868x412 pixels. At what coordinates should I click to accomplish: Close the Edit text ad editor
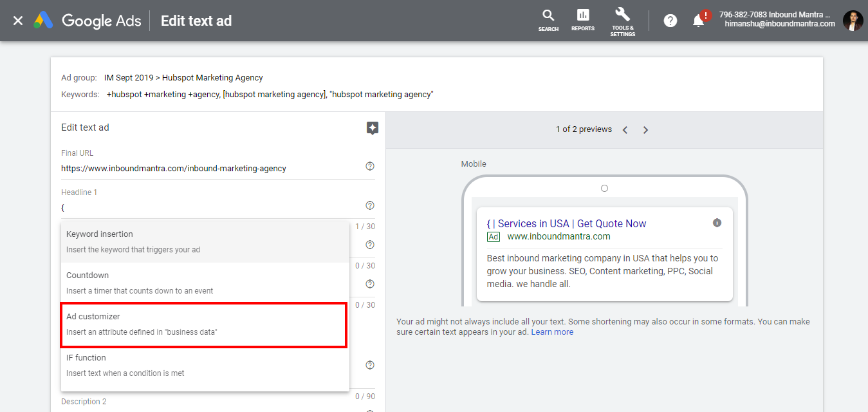[18, 21]
